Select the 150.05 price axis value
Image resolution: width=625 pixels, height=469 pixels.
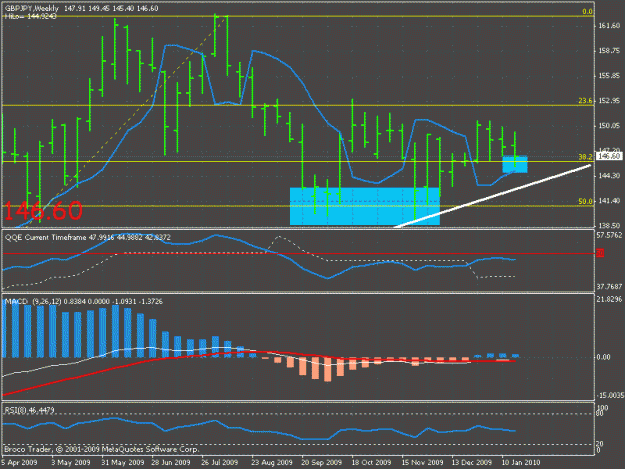(609, 126)
